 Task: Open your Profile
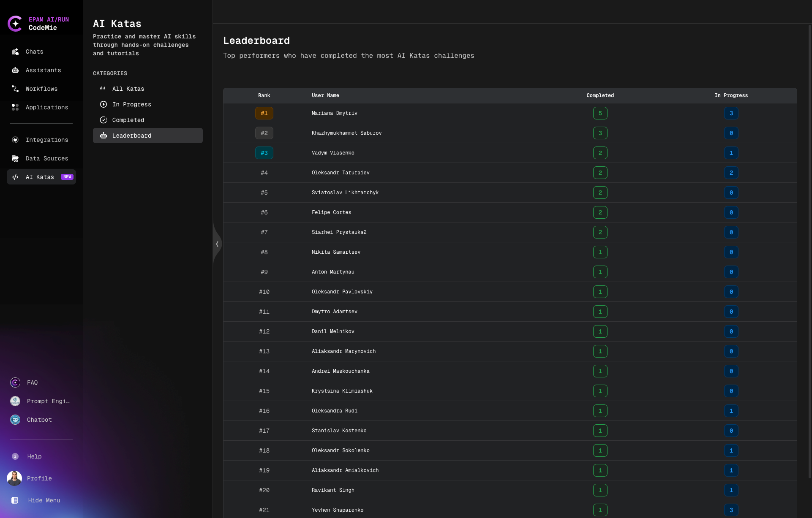(x=39, y=478)
